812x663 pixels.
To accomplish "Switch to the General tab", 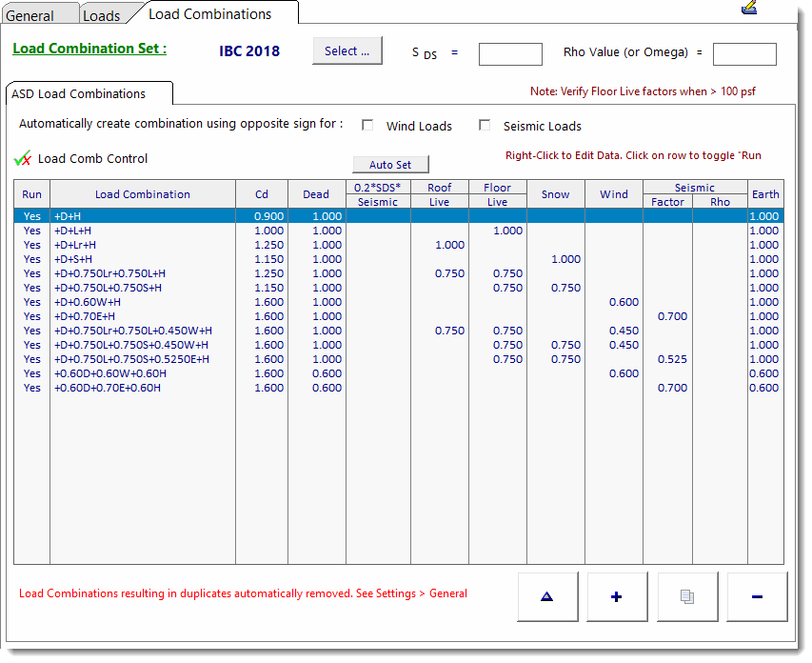I will pyautogui.click(x=30, y=15).
